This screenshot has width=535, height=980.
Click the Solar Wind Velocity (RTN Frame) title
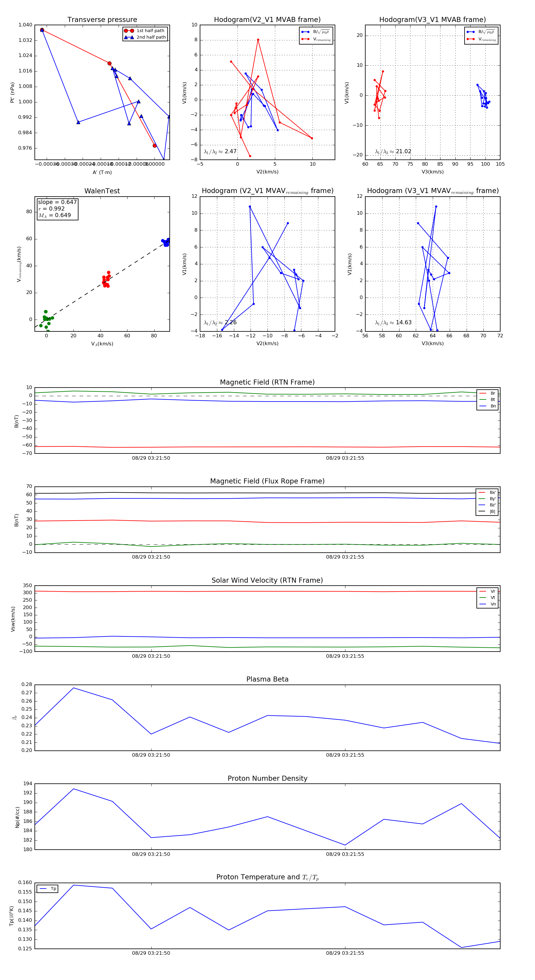coord(267,580)
